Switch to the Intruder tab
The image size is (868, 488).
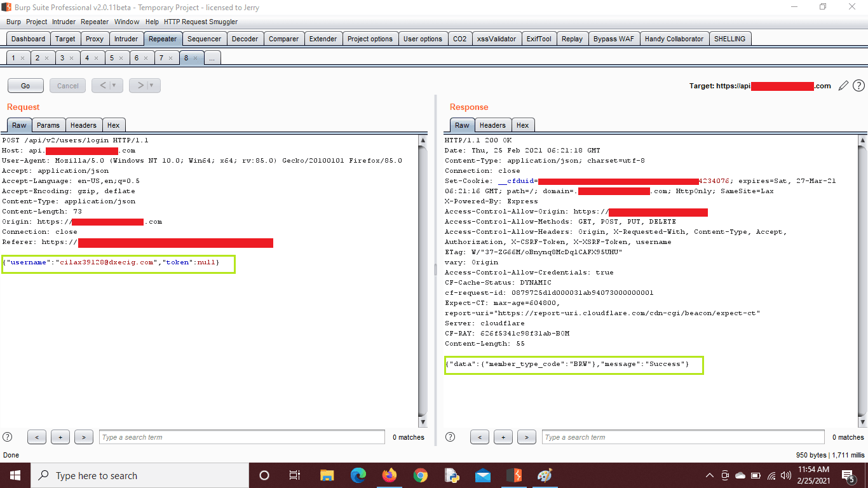(x=126, y=39)
